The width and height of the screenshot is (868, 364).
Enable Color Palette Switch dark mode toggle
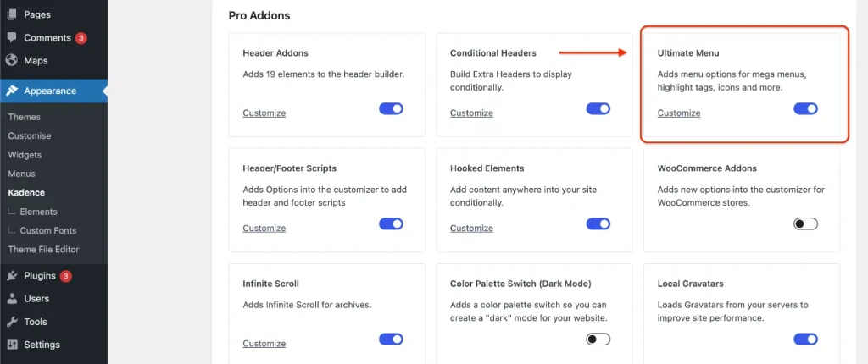click(598, 339)
